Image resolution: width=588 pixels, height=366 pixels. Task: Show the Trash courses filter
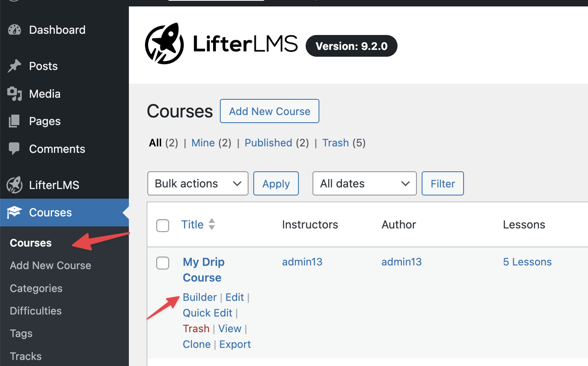tap(335, 143)
